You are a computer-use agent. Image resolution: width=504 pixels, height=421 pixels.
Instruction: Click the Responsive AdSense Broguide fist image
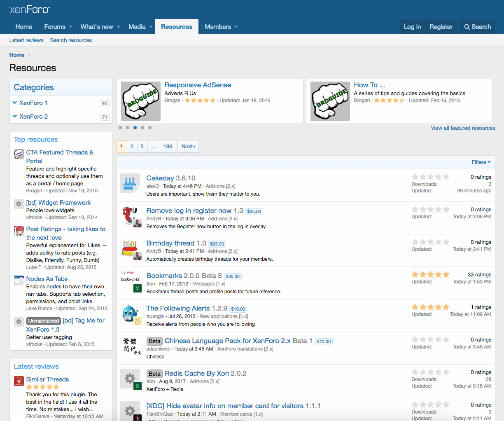coord(141,101)
